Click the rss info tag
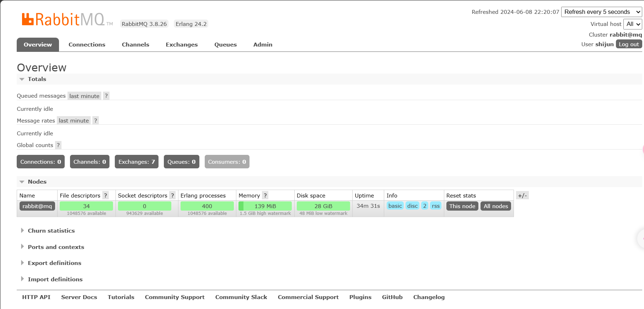 pyautogui.click(x=436, y=206)
